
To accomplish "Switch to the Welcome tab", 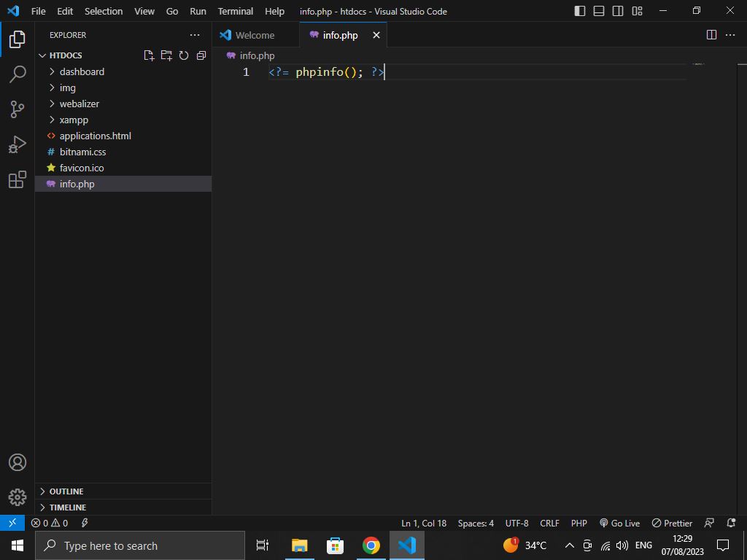I will coord(256,35).
